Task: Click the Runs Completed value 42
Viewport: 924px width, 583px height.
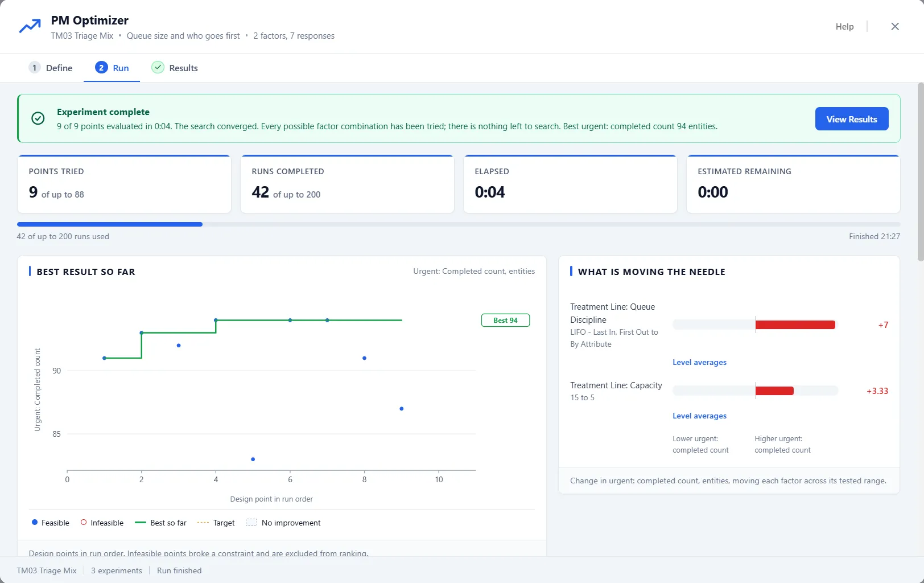Action: 260,192
